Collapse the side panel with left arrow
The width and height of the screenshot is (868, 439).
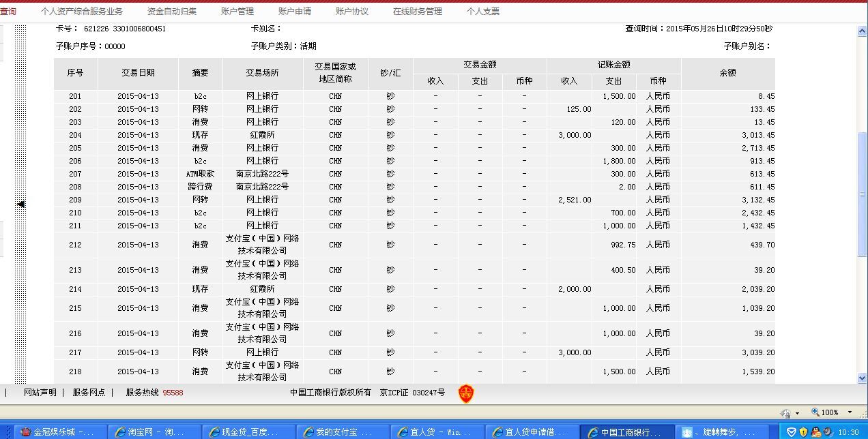[x=20, y=204]
